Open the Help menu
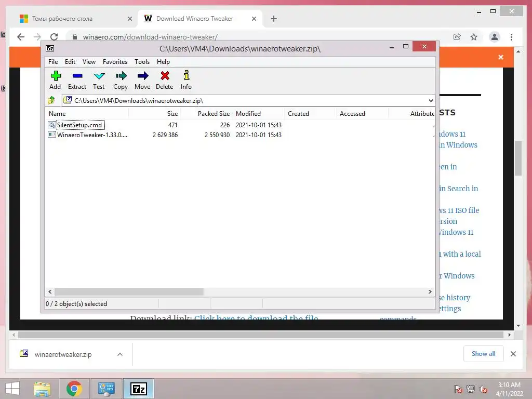The image size is (532, 399). [163, 62]
